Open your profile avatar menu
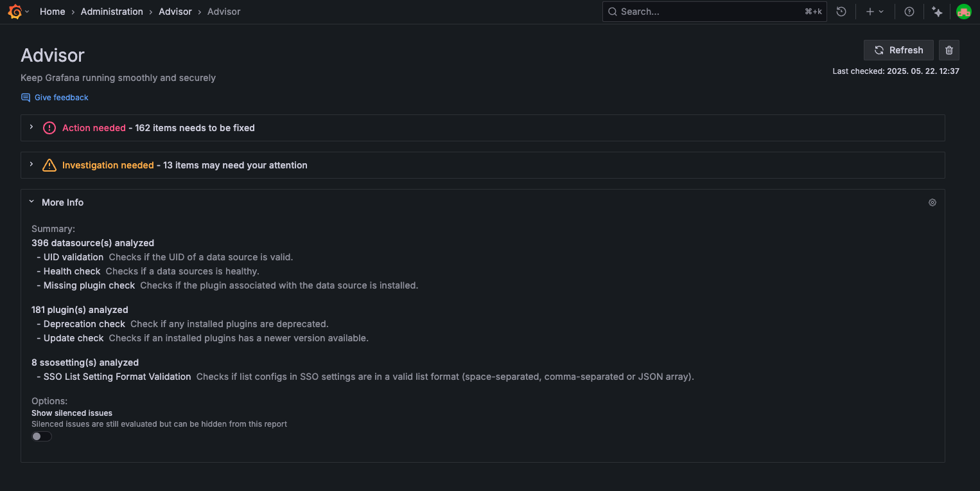 click(x=963, y=11)
